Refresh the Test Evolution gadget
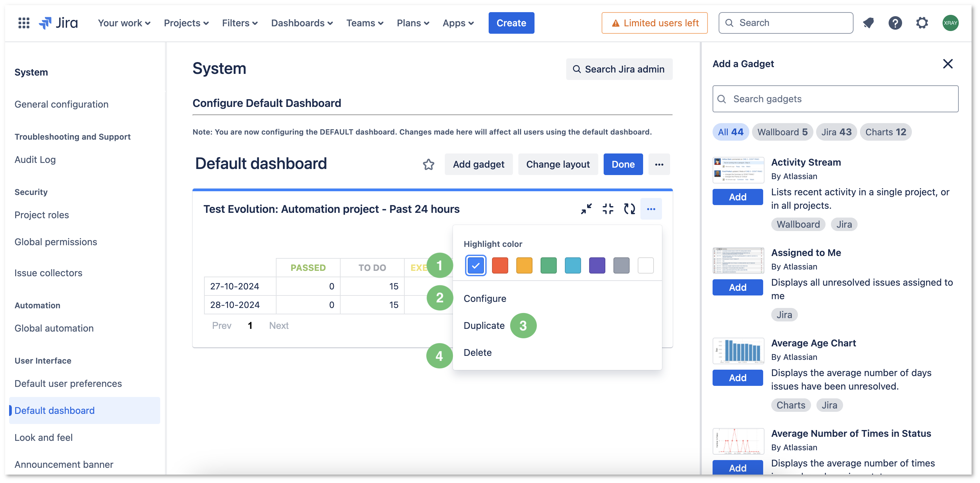 629,208
